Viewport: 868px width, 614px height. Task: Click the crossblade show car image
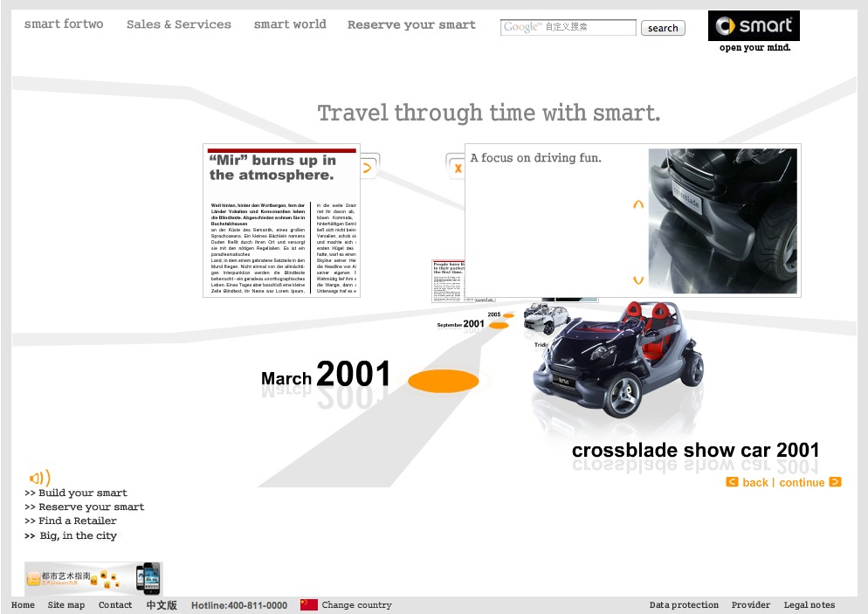pyautogui.click(x=617, y=358)
